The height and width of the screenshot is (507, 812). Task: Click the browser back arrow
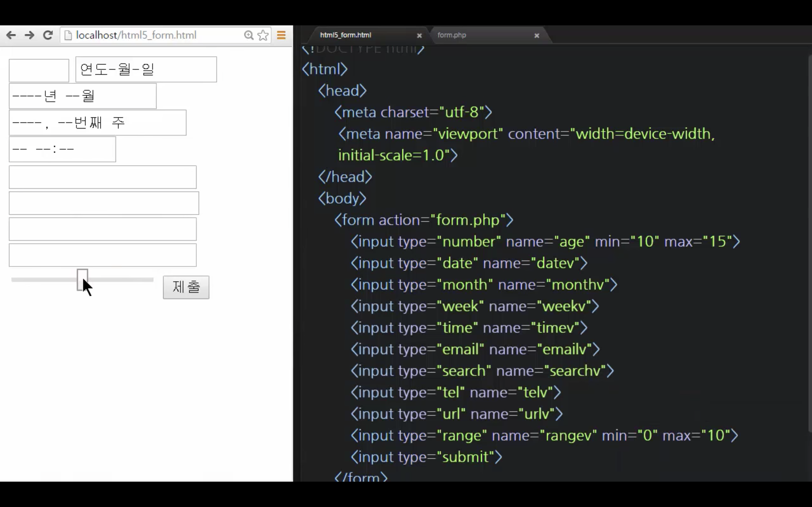pos(11,35)
